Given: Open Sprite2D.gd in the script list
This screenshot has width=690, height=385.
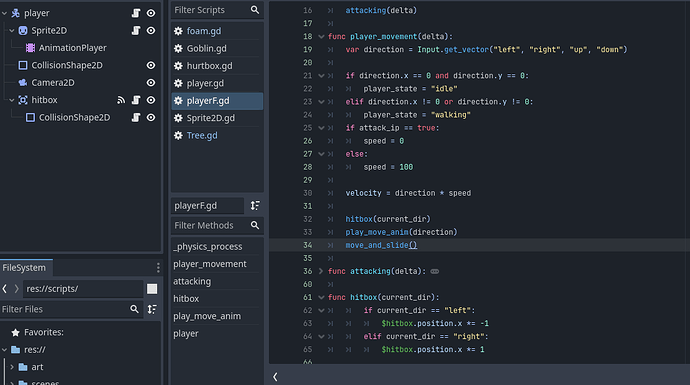Looking at the screenshot, I should pos(217,118).
